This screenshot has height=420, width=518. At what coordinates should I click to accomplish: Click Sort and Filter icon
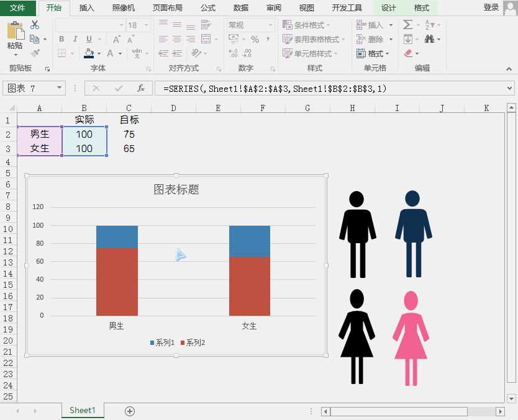[429, 25]
